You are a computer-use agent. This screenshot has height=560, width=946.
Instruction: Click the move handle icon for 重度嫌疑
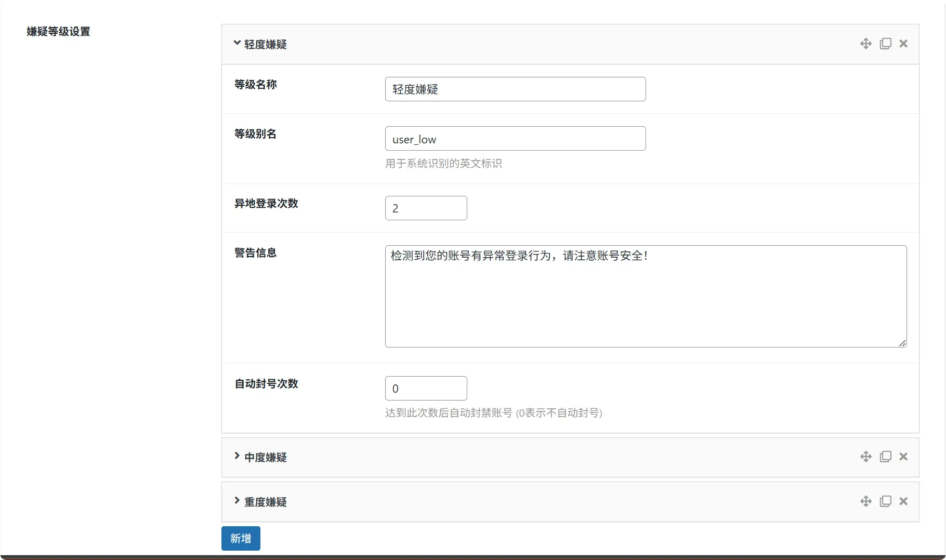(x=865, y=501)
